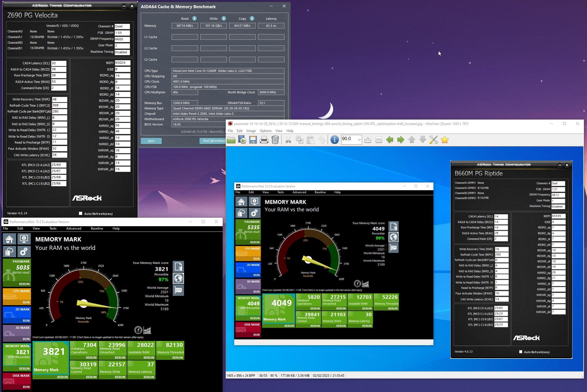Click the DRAM Frequency field showing 6600
This screenshot has width=587, height=392.
coord(122,39)
